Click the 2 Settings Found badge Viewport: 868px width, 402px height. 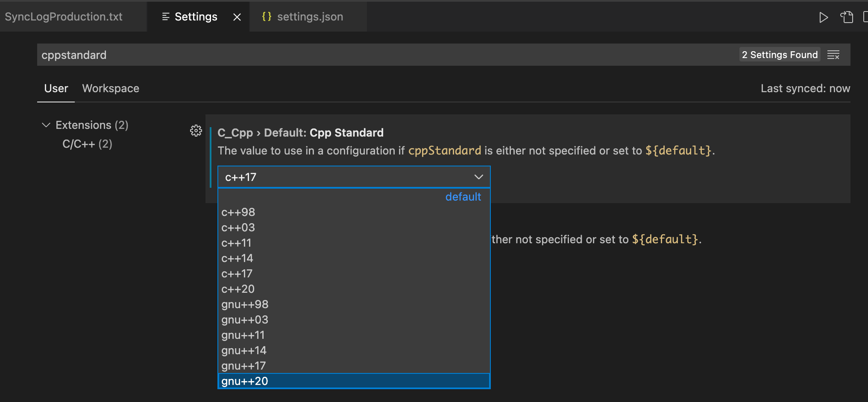[x=780, y=55]
